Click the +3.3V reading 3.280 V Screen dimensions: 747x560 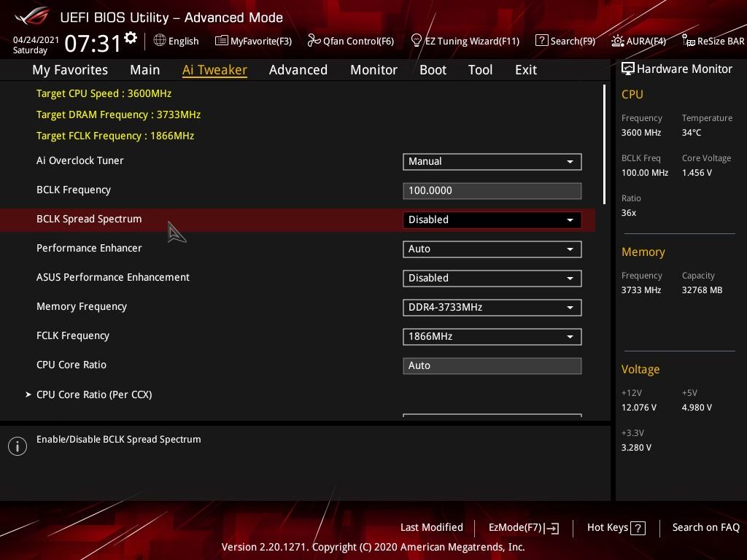[636, 448]
